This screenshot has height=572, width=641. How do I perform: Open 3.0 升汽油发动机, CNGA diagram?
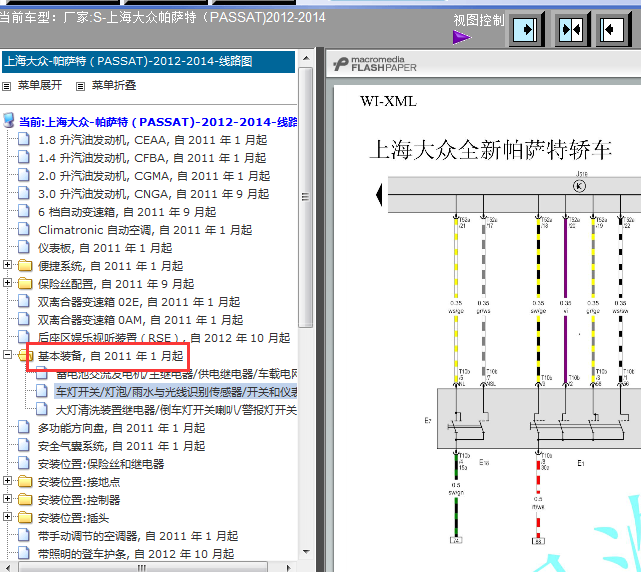coord(154,194)
